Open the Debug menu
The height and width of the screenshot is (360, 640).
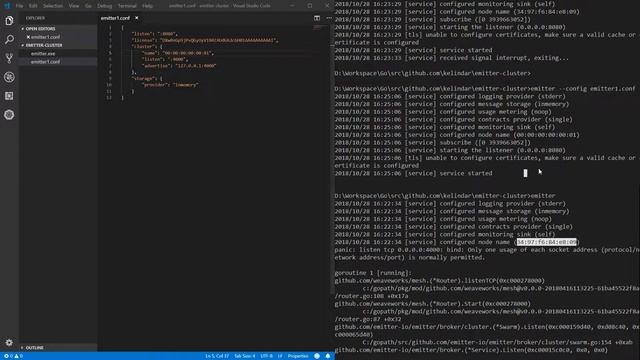[104, 6]
